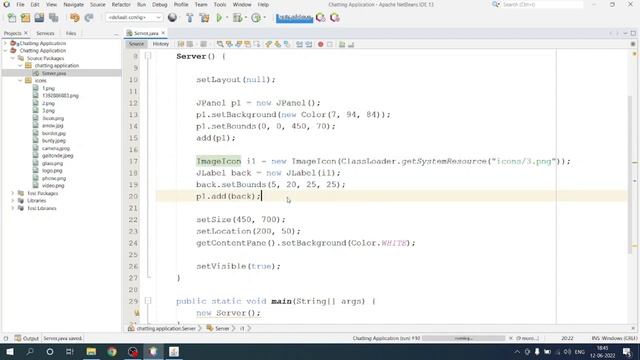This screenshot has width=640, height=360.
Task: Collapse the main method code fold
Action: click(148, 301)
